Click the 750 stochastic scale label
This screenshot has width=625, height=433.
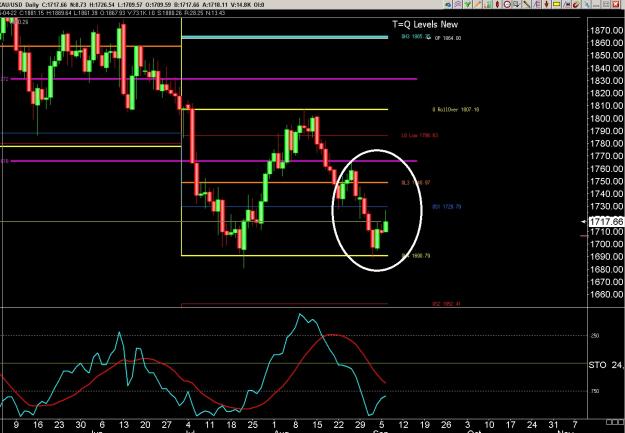pyautogui.click(x=595, y=391)
